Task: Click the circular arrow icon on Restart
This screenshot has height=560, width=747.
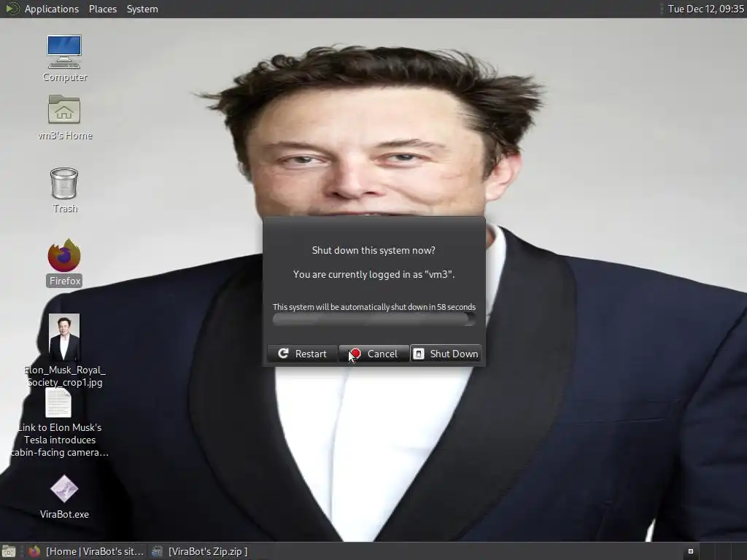Action: pyautogui.click(x=284, y=354)
